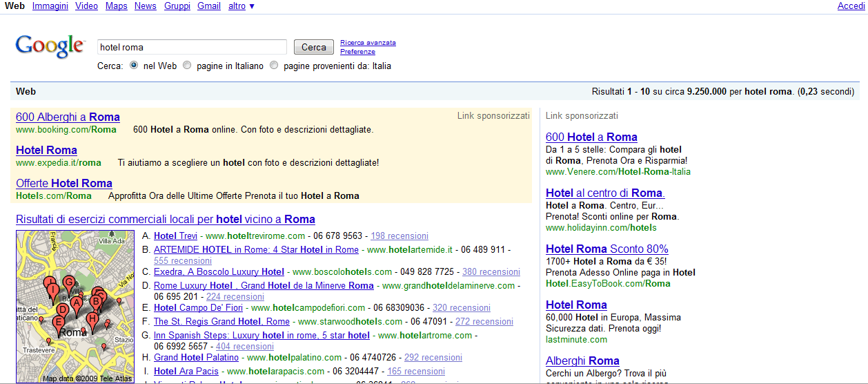Screen dimensions: 868x384
Task: Click www.hoteltrevirome.com URL text
Action: click(255, 236)
